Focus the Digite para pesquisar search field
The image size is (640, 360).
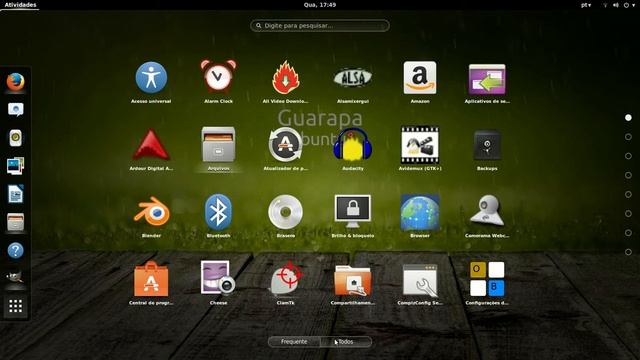click(320, 25)
